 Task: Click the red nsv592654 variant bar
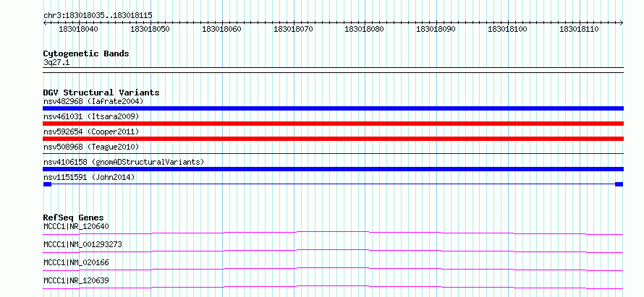click(333, 139)
